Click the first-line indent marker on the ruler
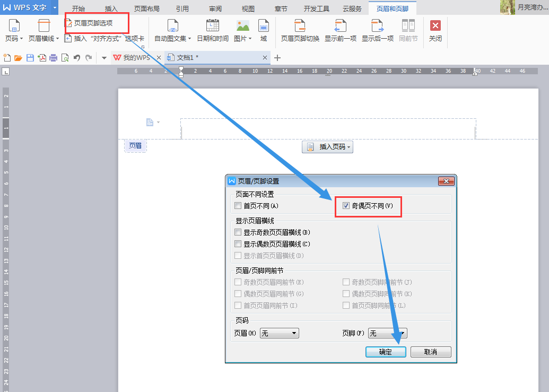The image size is (549, 392). pos(181,69)
